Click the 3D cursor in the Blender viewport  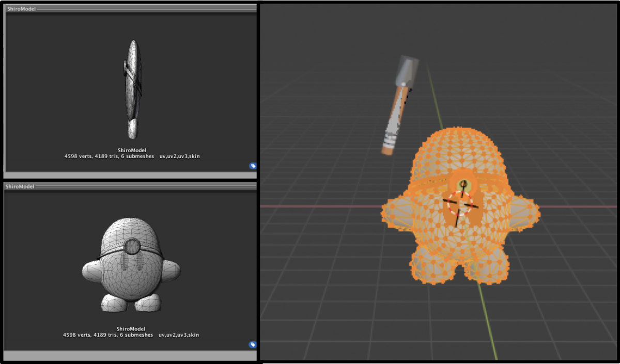click(460, 203)
